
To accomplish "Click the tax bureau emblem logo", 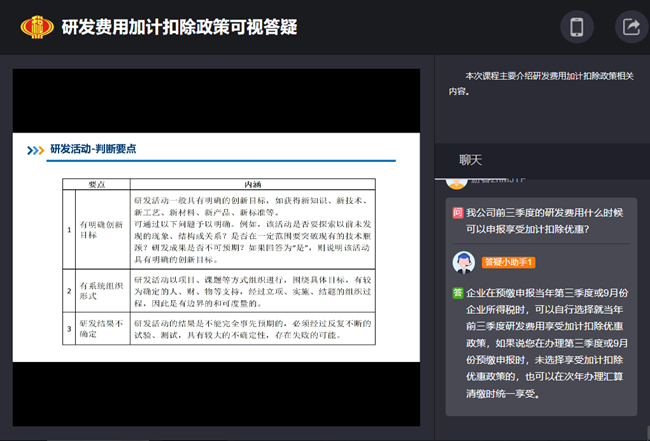I will click(x=37, y=27).
